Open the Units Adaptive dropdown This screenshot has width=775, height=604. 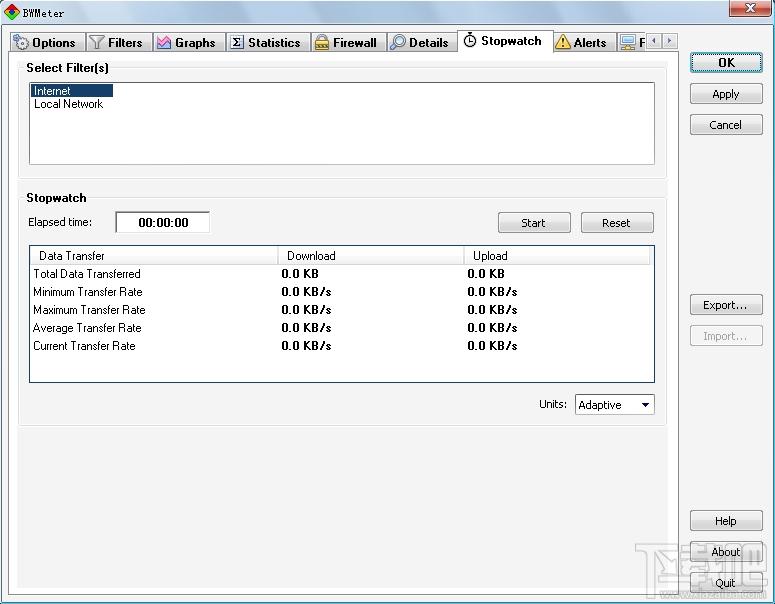(614, 405)
